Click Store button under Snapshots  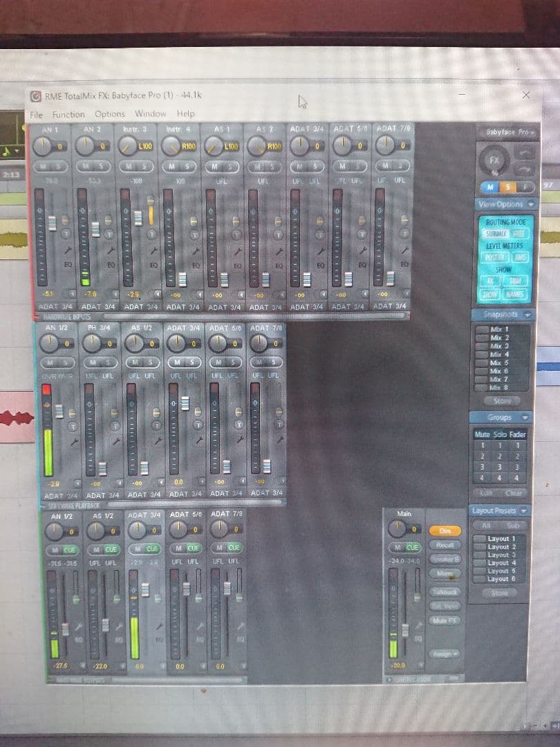click(501, 400)
